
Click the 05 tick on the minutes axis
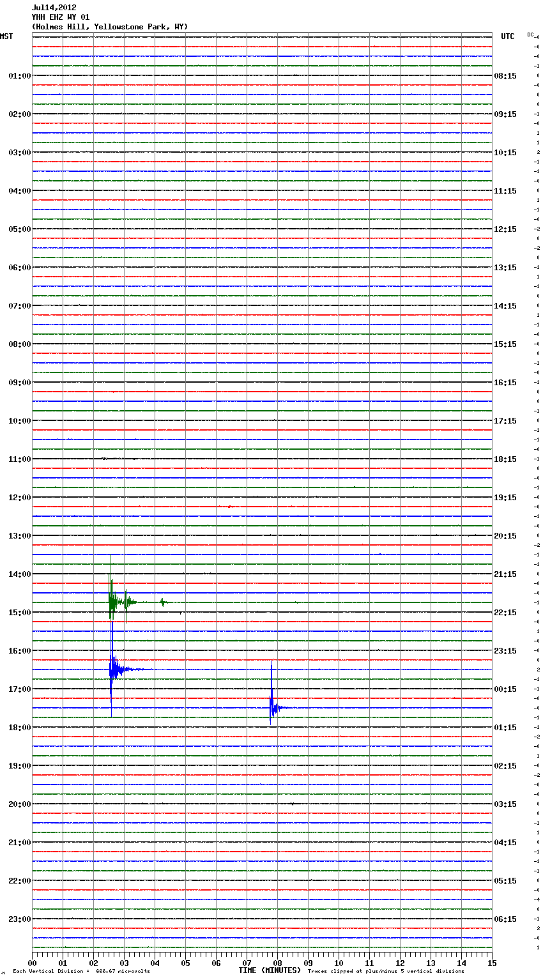185,963
